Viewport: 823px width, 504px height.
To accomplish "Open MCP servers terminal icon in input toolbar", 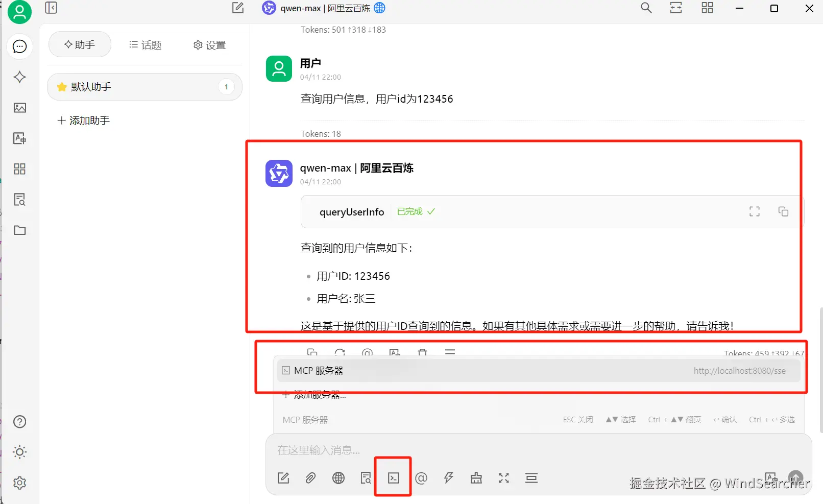I will [x=394, y=478].
